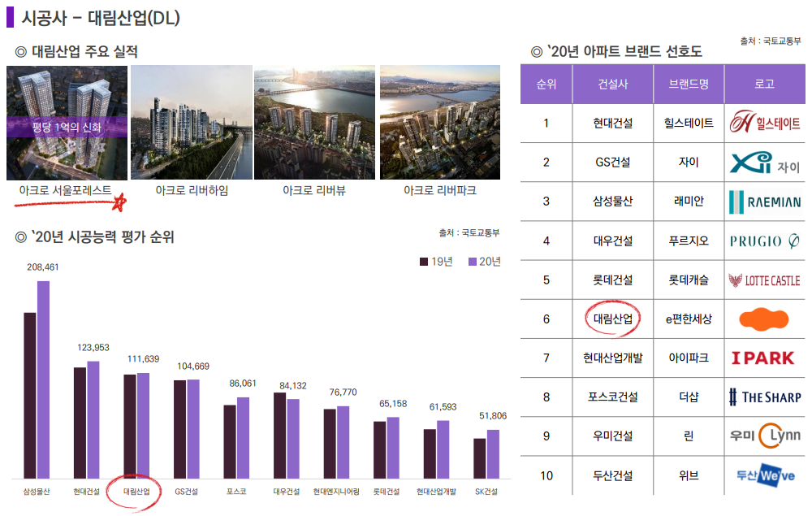812x516 pixels.
Task: Click the 아크로 서울포레스트 photo
Action: (67, 122)
